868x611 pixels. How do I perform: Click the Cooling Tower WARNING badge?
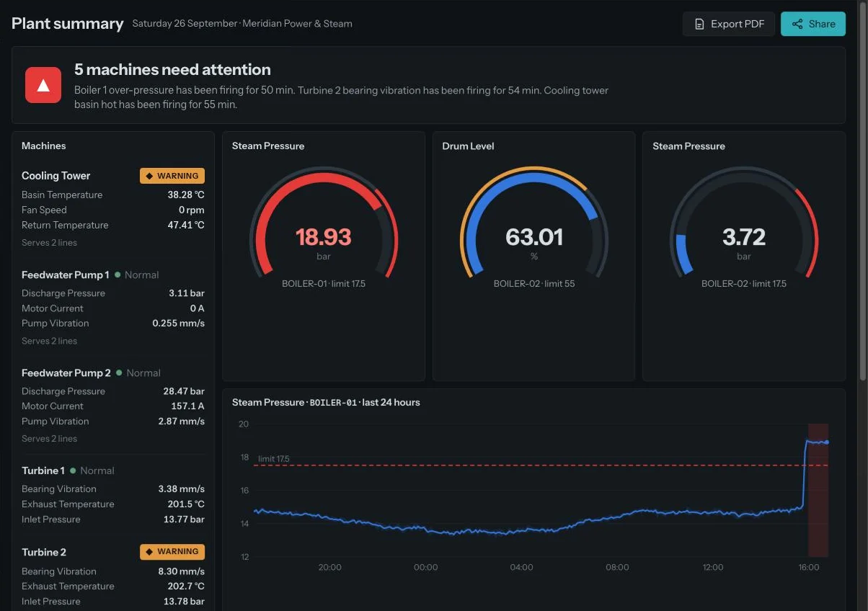[x=172, y=176]
